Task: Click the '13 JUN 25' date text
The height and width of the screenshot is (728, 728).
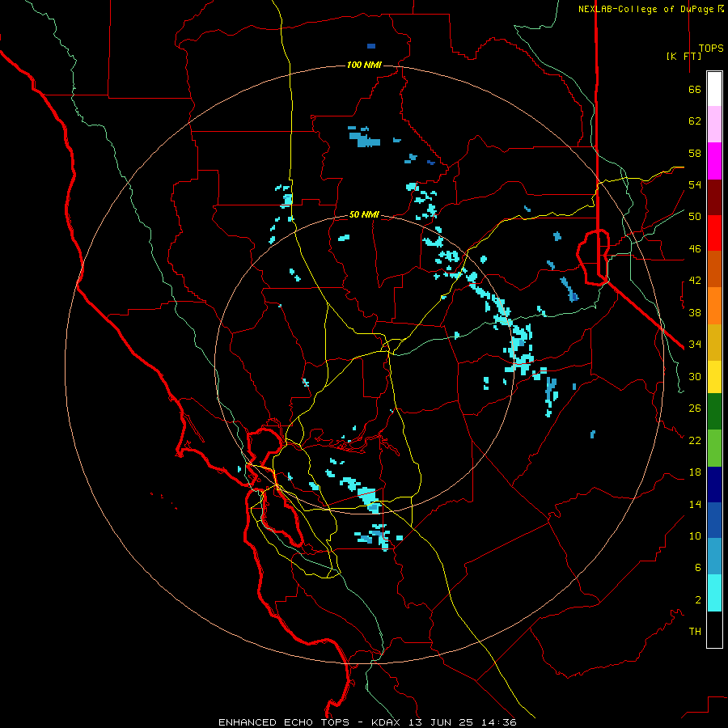Action: (x=441, y=722)
